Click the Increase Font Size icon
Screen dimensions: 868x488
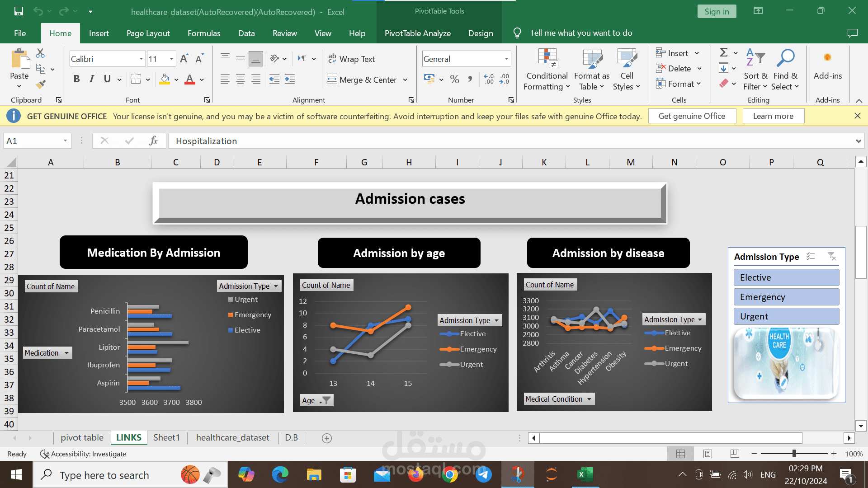click(184, 59)
